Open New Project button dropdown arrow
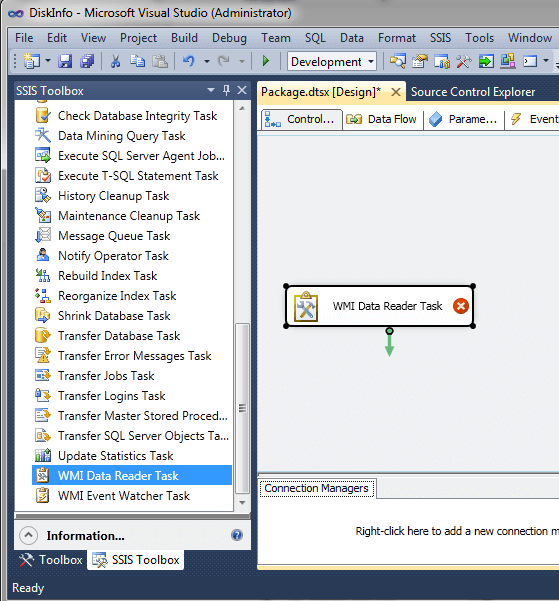 tap(48, 61)
